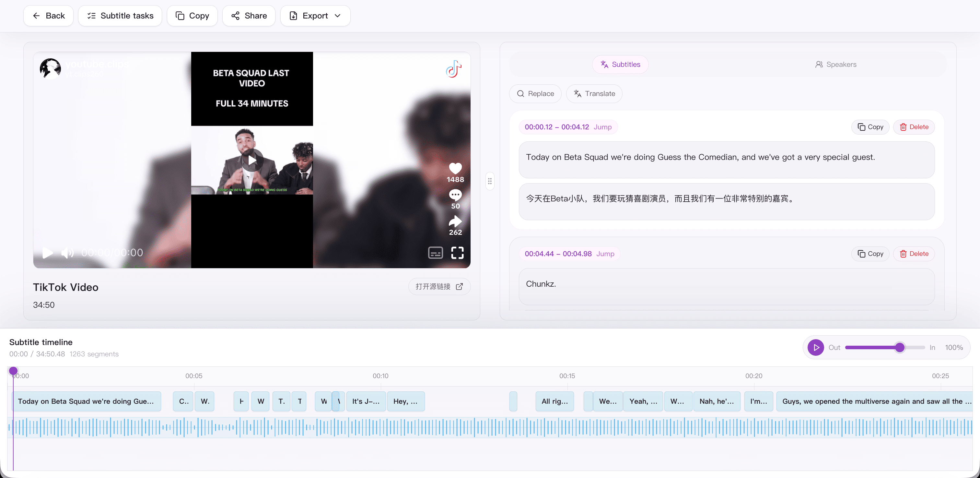The height and width of the screenshot is (478, 980).
Task: Open the uploader profile avatar
Action: point(50,69)
